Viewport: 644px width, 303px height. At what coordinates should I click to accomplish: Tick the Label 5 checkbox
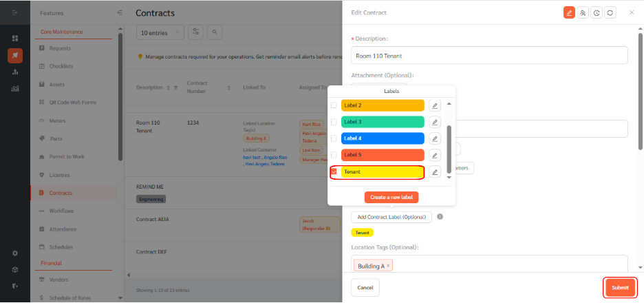pos(334,155)
